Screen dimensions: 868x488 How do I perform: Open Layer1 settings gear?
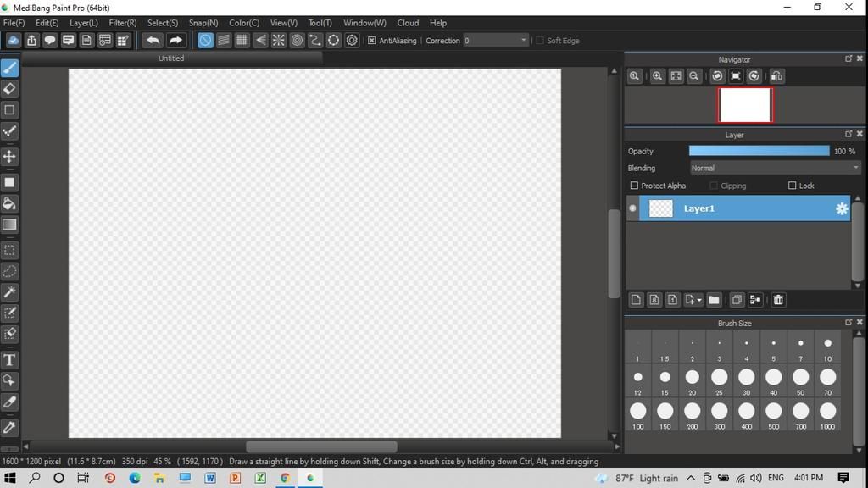[x=842, y=208]
